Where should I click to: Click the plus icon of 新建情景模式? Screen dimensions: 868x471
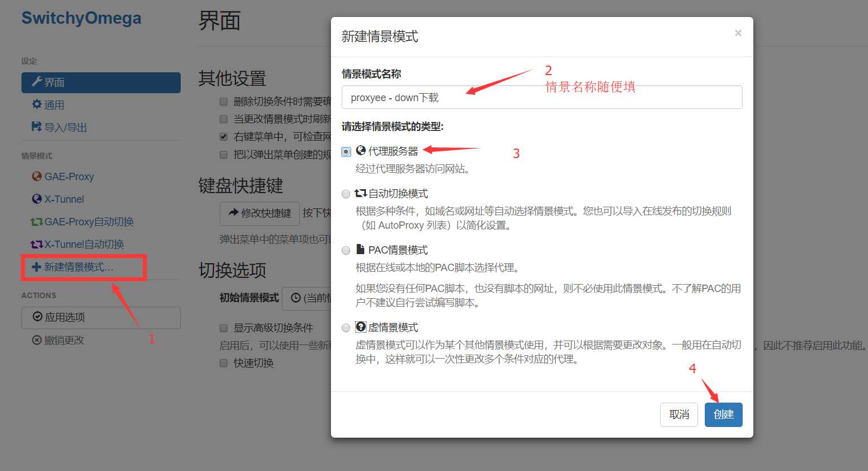click(x=36, y=267)
